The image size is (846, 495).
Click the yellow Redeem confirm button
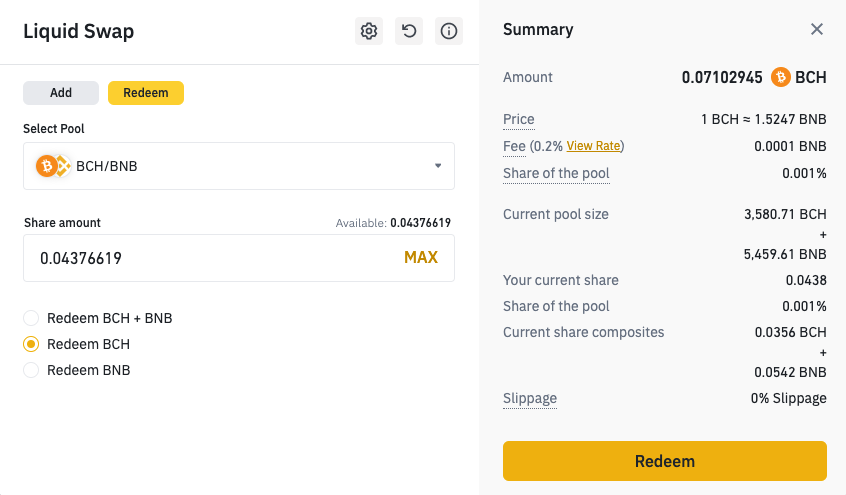click(665, 461)
